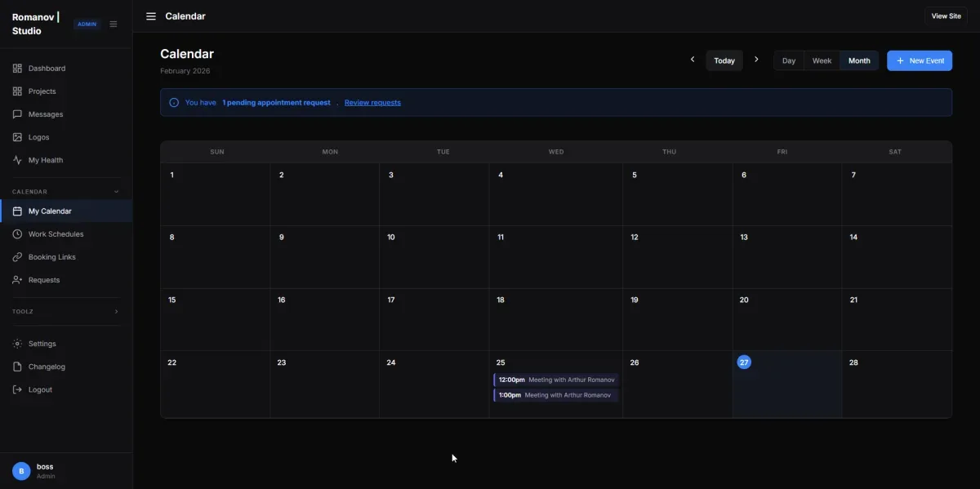Click the Logout icon in sidebar
This screenshot has height=489, width=980.
click(x=17, y=389)
